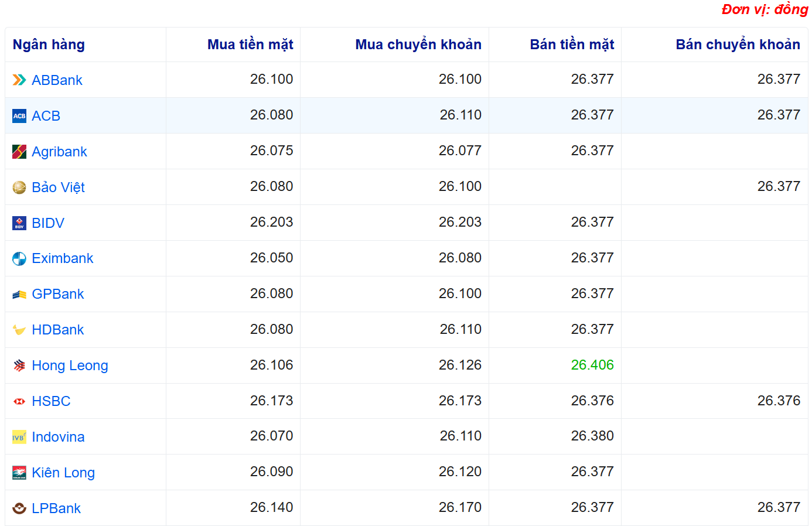Open the Indovina bank link

point(58,437)
